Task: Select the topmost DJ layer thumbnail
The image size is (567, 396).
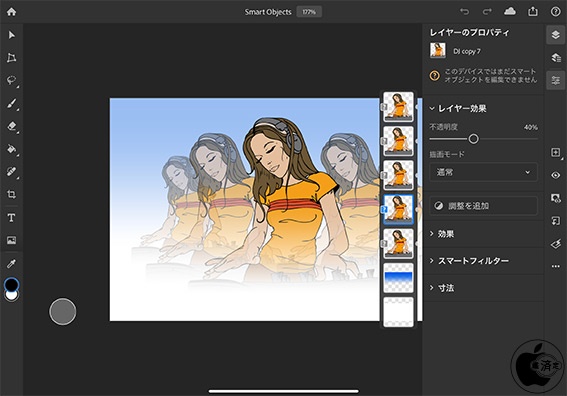Action: pos(398,107)
